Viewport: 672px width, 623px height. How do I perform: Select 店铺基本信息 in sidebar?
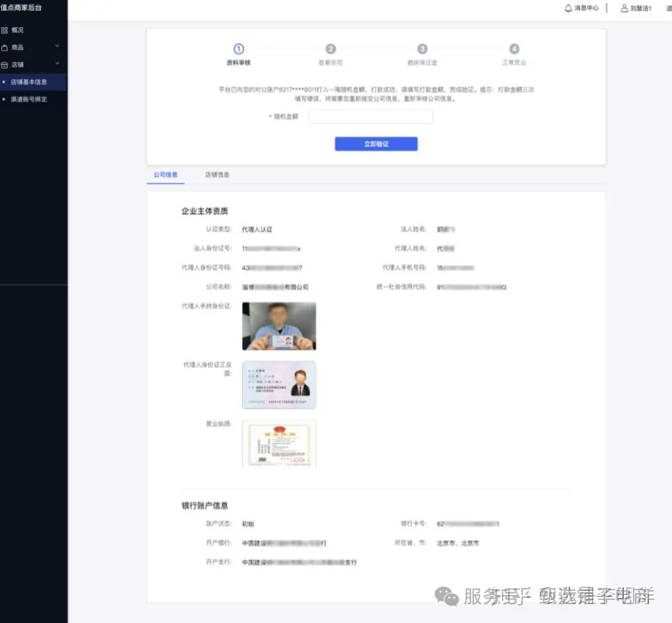coord(33,82)
